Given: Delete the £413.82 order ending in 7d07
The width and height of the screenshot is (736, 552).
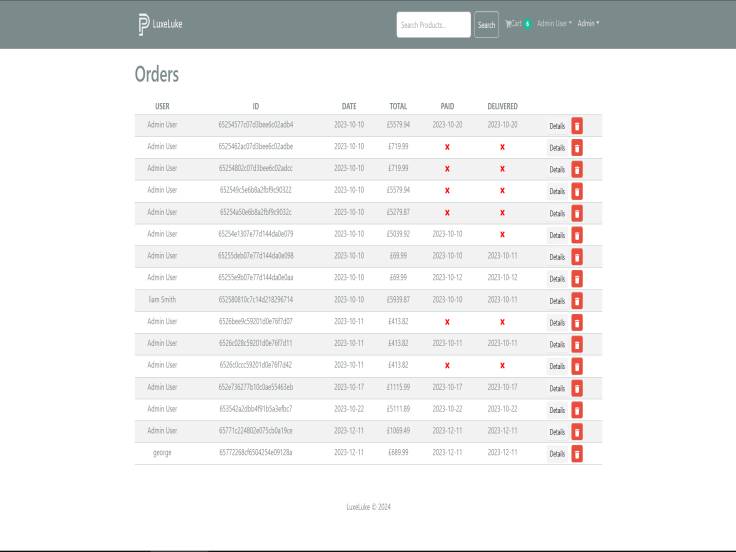Looking at the screenshot, I should (x=577, y=322).
